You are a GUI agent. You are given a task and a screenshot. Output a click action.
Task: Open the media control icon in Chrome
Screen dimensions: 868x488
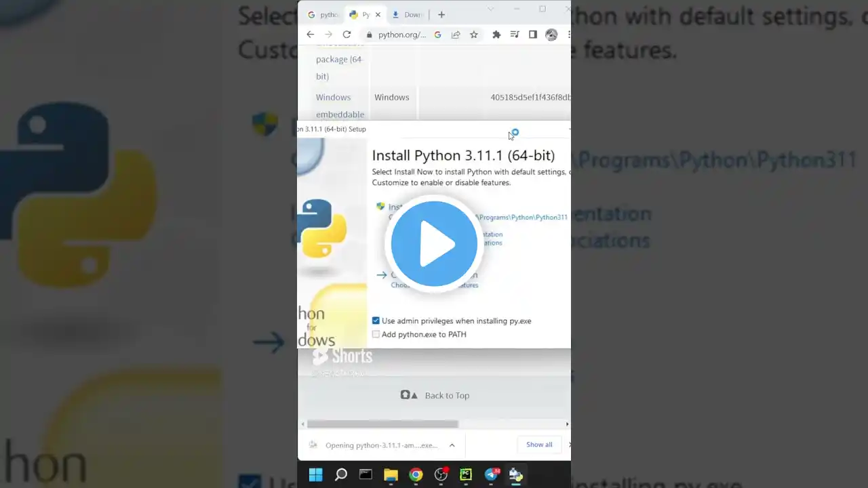pos(515,35)
